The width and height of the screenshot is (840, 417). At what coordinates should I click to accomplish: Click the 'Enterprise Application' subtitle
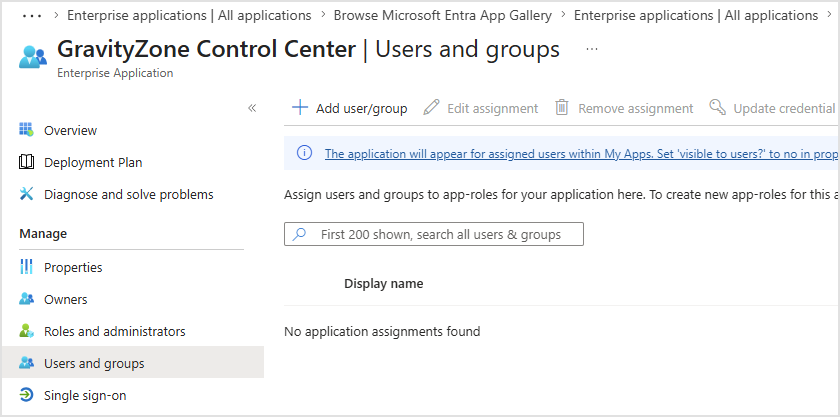[115, 73]
